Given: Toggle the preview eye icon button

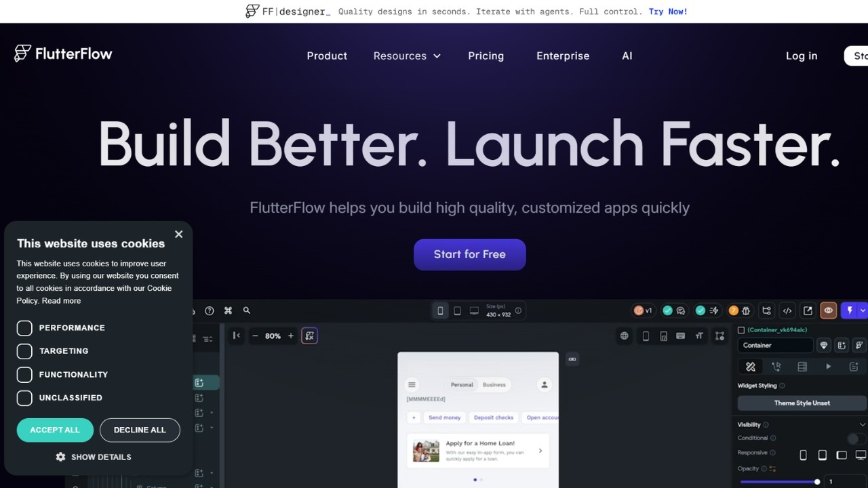Looking at the screenshot, I should pyautogui.click(x=828, y=310).
